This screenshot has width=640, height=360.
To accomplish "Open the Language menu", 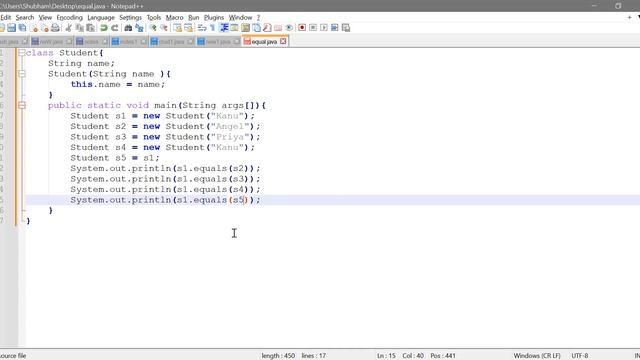I will tap(101, 18).
